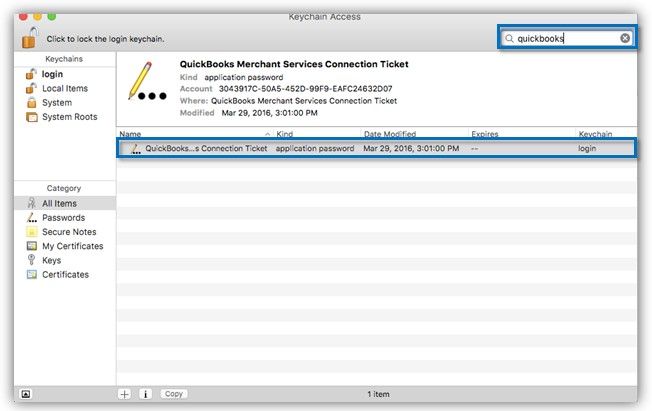Click the Secure Notes yellow note icon
This screenshot has height=411, width=652.
pos(32,232)
